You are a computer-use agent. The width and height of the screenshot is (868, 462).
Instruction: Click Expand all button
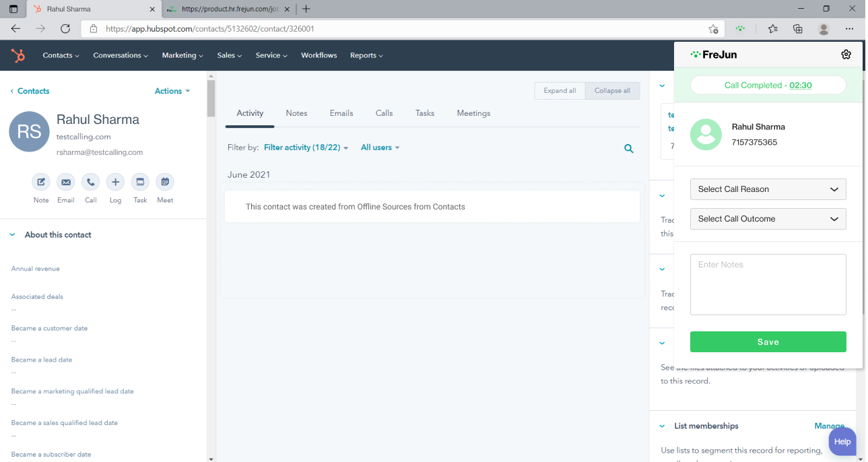560,91
